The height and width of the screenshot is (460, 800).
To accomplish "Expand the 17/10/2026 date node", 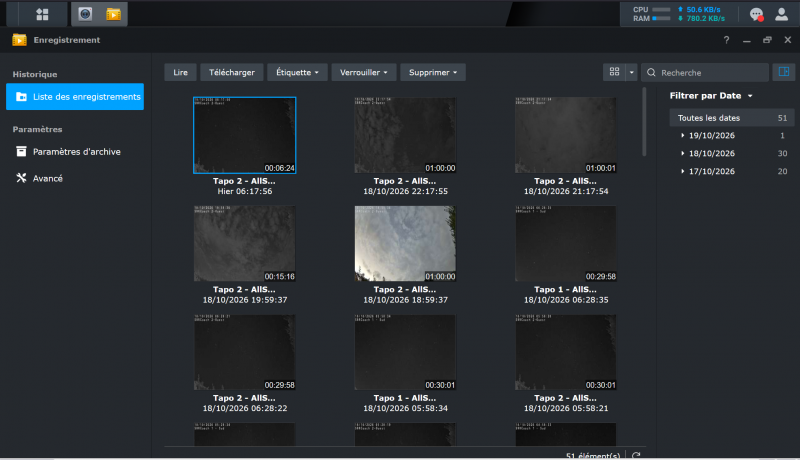I will tap(682, 171).
